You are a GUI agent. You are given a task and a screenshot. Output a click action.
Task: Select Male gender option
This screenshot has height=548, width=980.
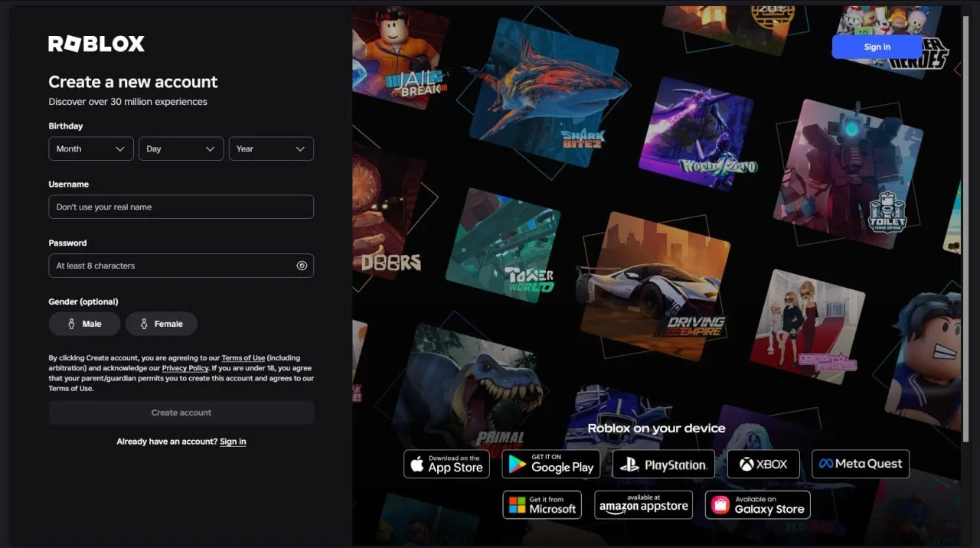(84, 324)
